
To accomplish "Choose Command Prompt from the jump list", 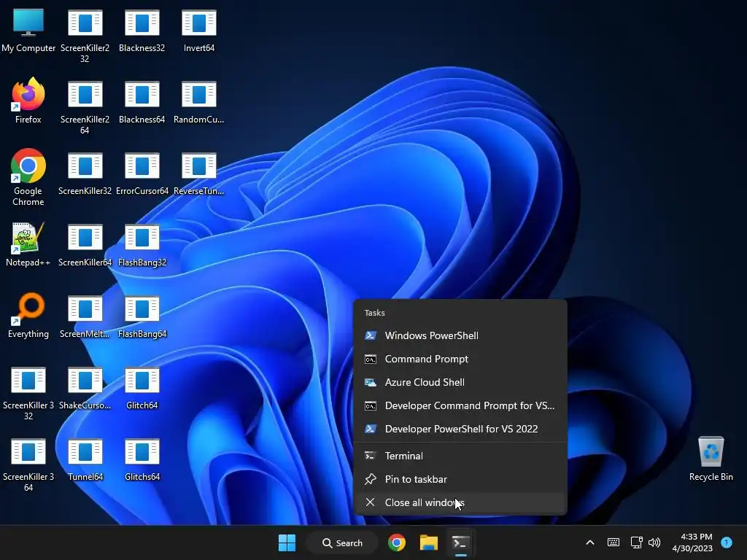I will (x=461, y=359).
